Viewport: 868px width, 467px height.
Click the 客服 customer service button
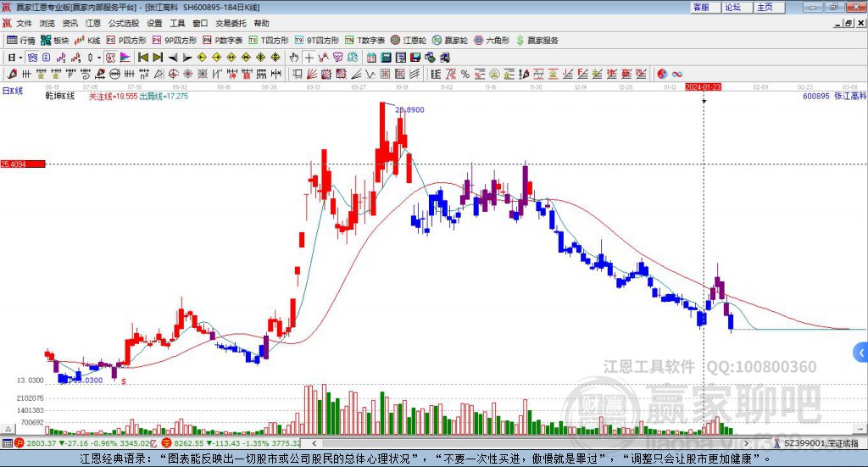705,7
